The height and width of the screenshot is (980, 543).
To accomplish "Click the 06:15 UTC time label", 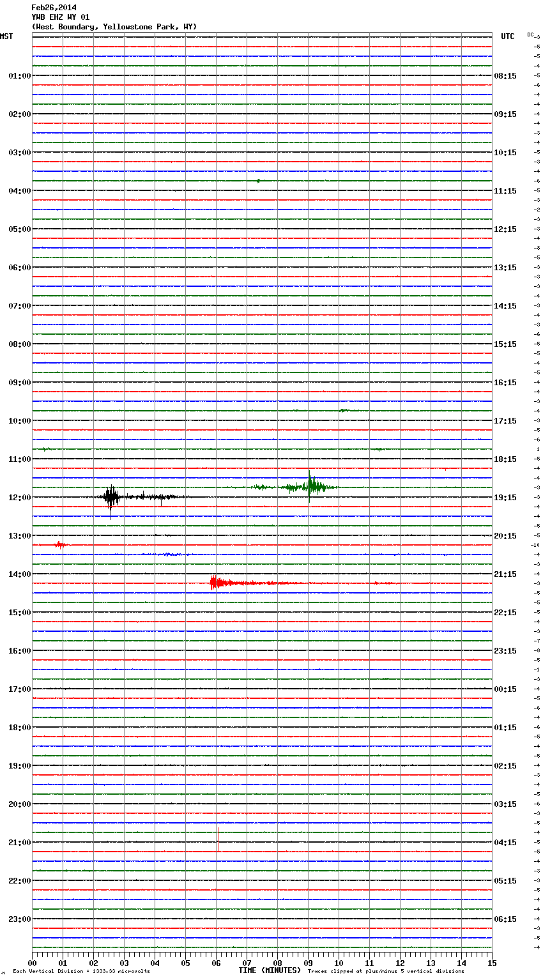I will [x=505, y=919].
